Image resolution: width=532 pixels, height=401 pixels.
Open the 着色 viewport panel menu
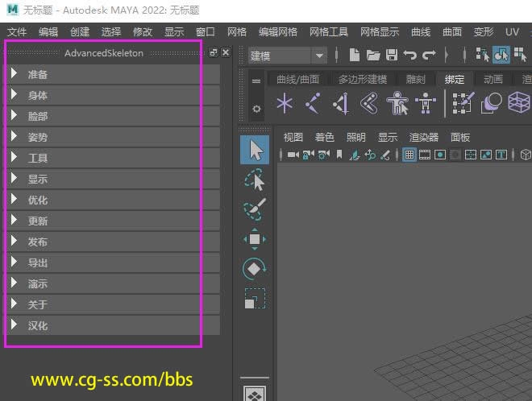[x=324, y=137]
